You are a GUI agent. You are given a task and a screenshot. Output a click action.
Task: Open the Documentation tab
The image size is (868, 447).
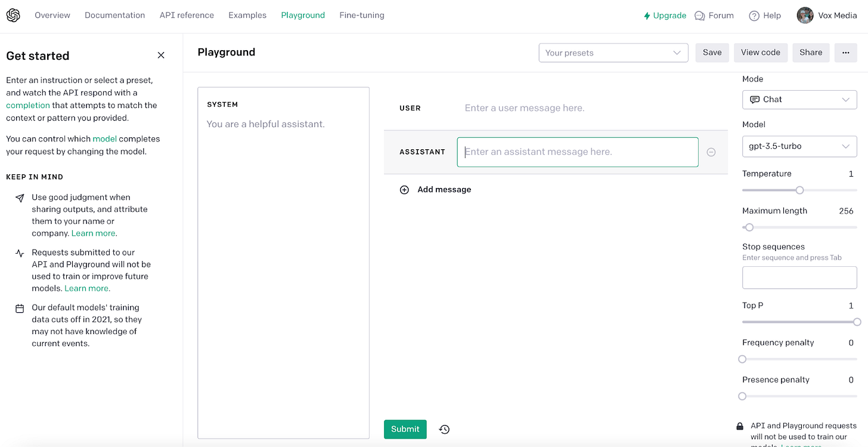point(114,16)
